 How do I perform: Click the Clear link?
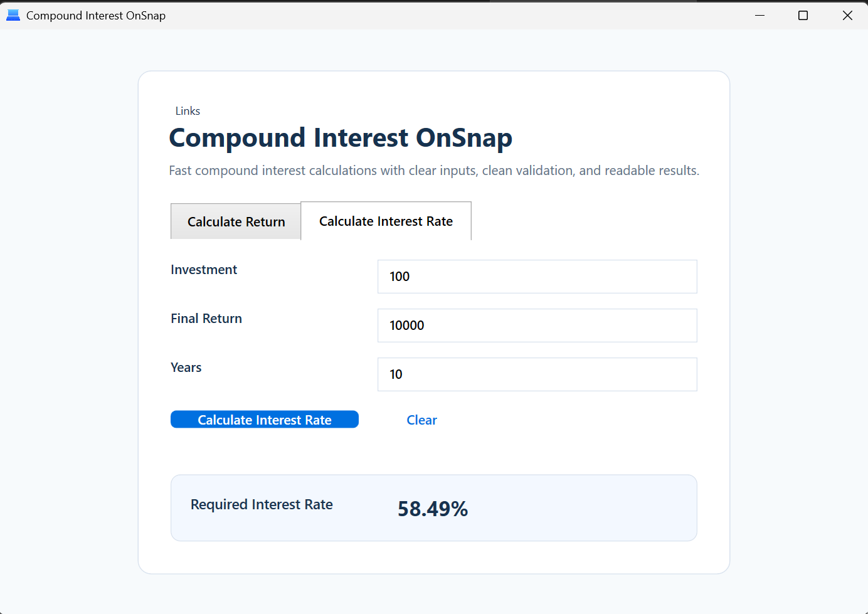tap(421, 420)
